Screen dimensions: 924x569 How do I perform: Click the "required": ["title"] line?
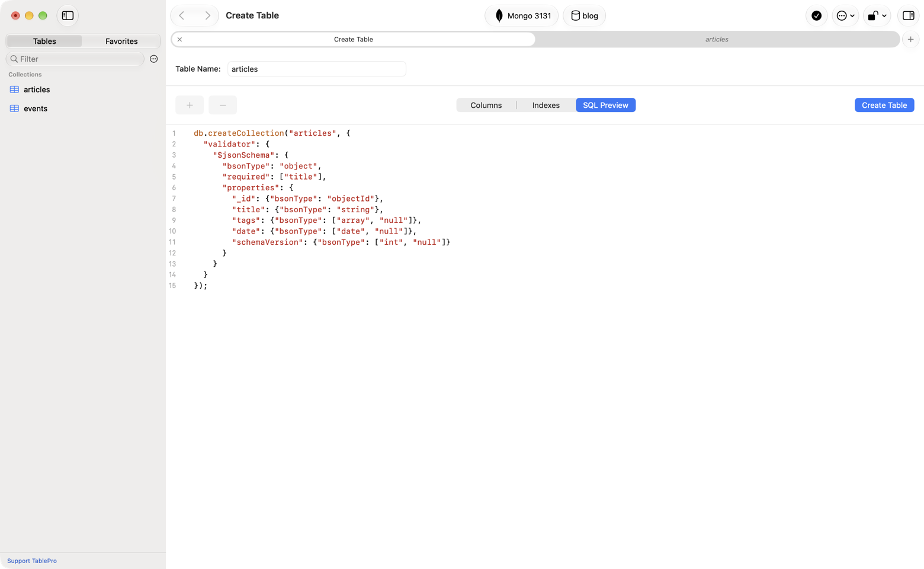[x=274, y=177]
